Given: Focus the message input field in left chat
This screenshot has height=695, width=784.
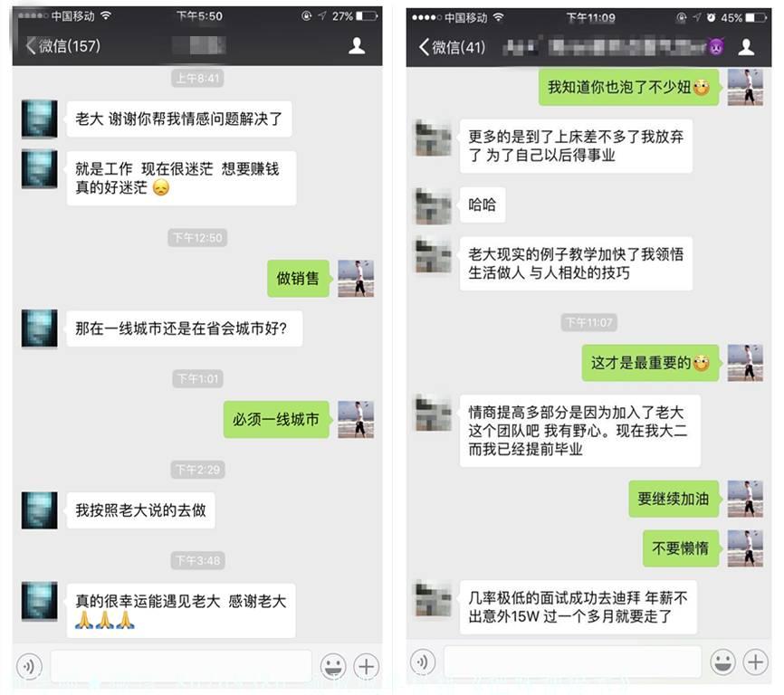Looking at the screenshot, I should tap(181, 666).
